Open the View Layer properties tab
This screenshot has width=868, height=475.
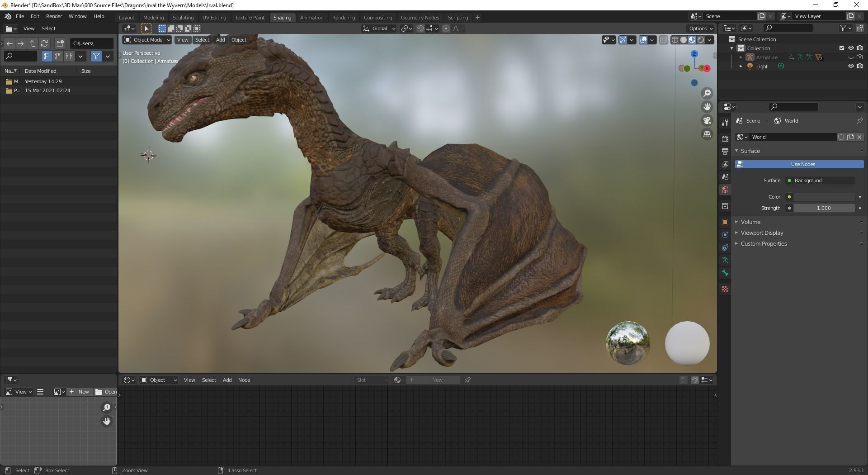pyautogui.click(x=725, y=164)
